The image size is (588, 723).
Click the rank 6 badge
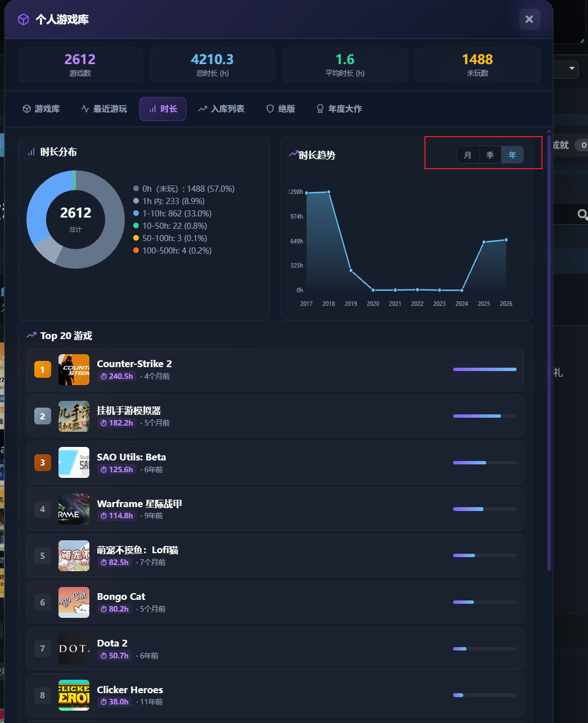pyautogui.click(x=43, y=603)
